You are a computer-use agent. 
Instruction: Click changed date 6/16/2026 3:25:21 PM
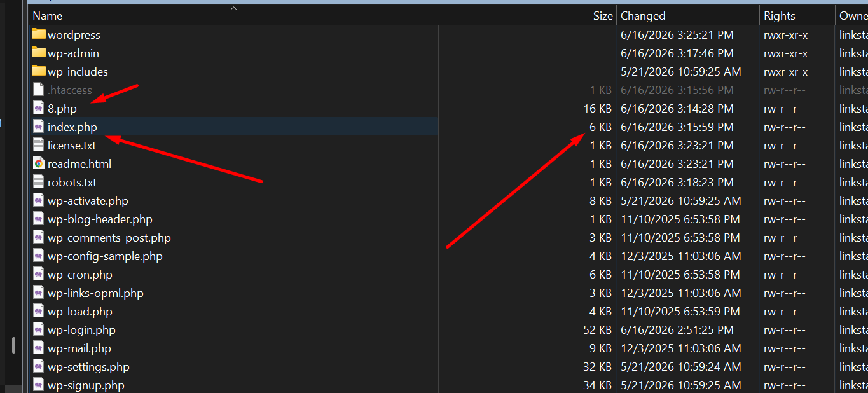(677, 35)
